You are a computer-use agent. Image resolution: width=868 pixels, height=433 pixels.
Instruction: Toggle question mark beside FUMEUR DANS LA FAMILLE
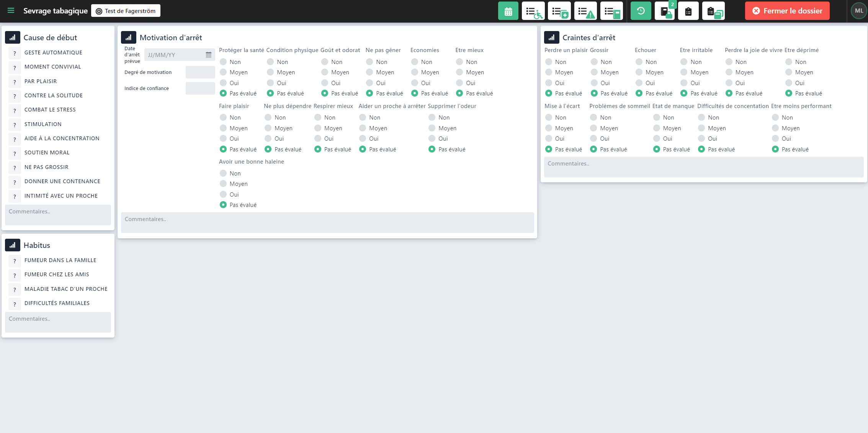click(15, 261)
